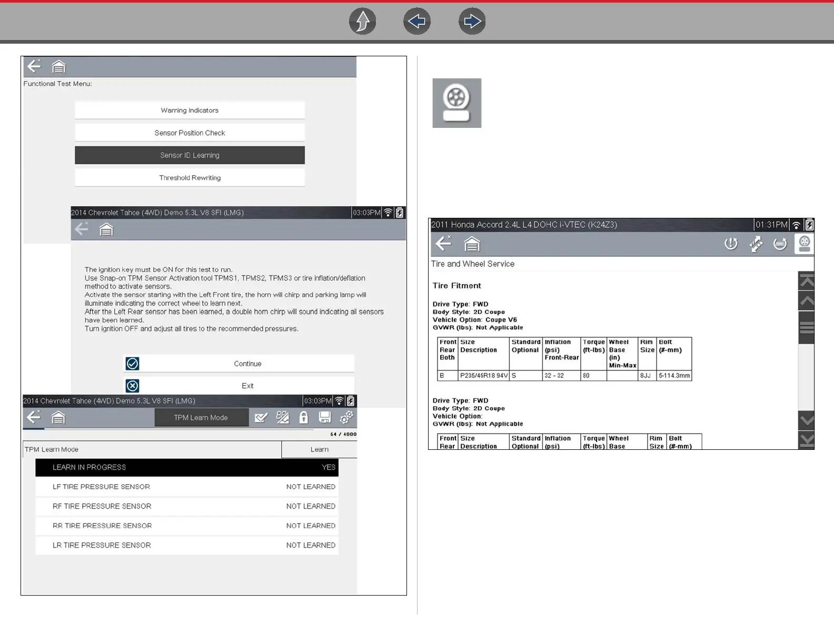Image resolution: width=834 pixels, height=644 pixels.
Task: Click the 01:31PM clock
Action: [x=772, y=225]
